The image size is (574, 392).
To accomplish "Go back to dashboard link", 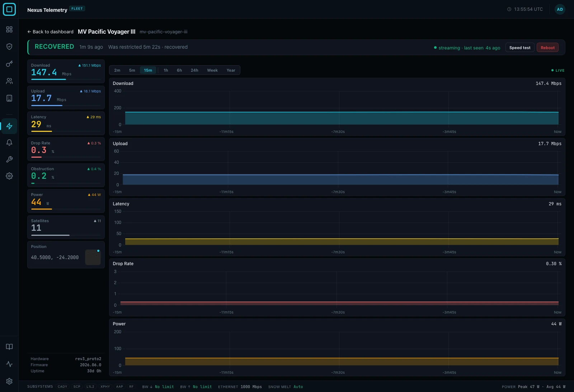I will tap(50, 32).
